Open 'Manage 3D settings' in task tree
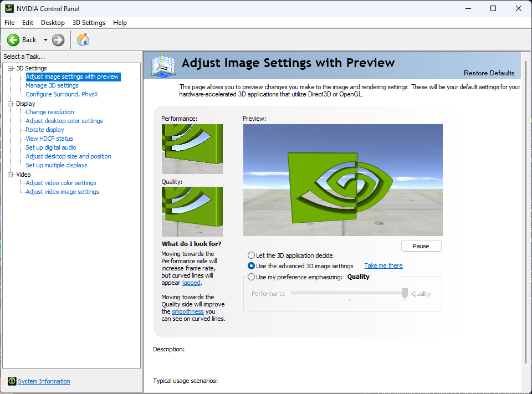The width and height of the screenshot is (532, 394). tap(52, 85)
